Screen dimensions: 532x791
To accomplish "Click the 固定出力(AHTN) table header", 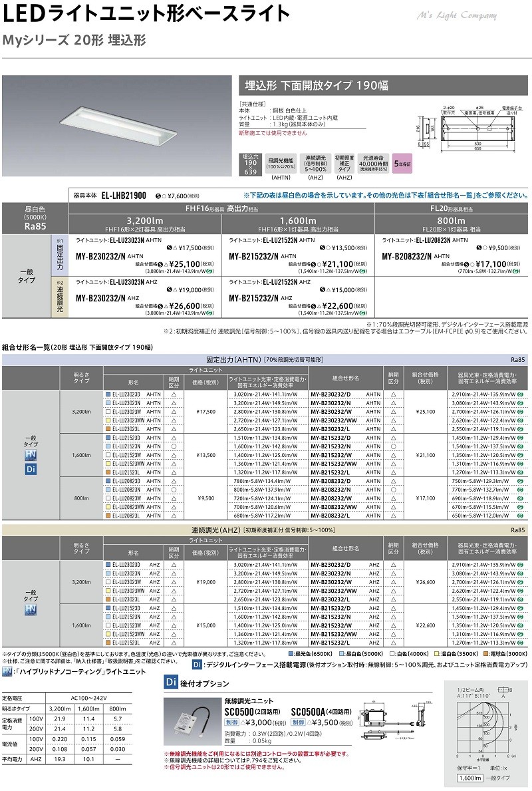I will pos(265,360).
